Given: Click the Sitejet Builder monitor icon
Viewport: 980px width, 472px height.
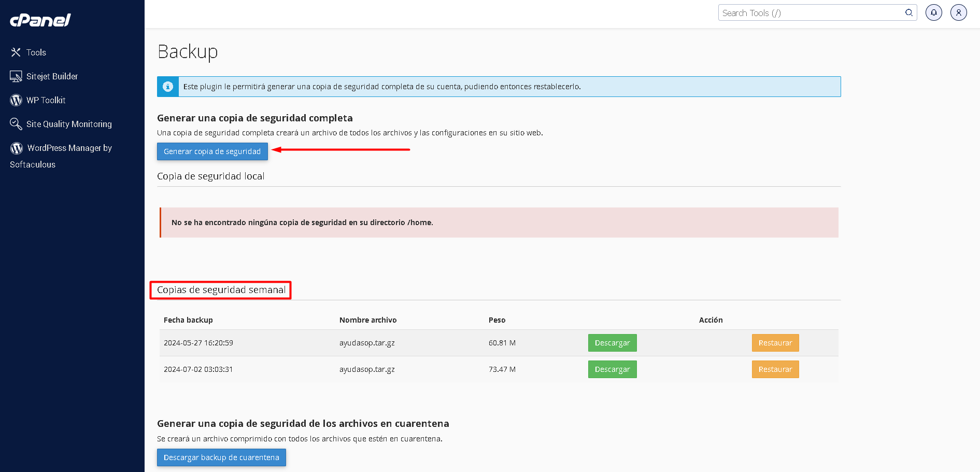Looking at the screenshot, I should click(x=16, y=76).
